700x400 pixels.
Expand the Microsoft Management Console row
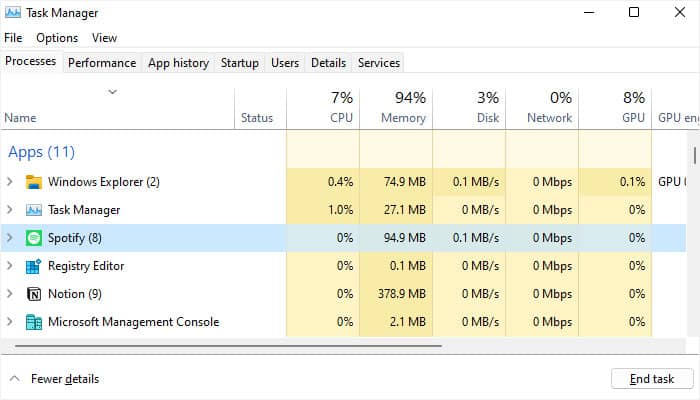pos(10,321)
